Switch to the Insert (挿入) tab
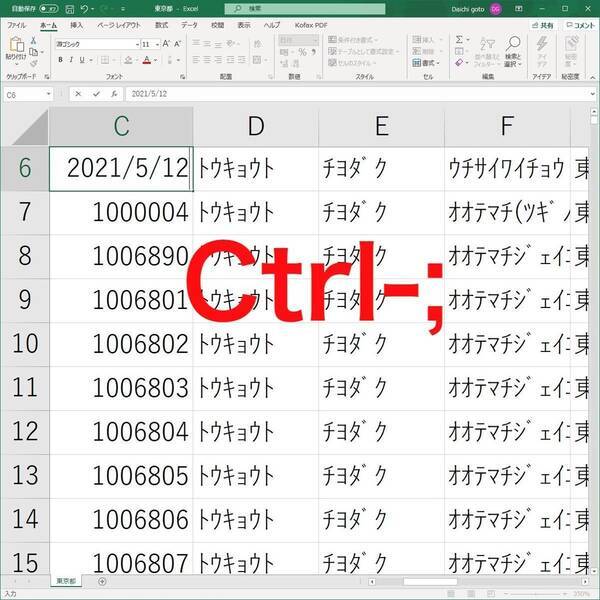Viewport: 600px width, 600px height. tap(77, 25)
